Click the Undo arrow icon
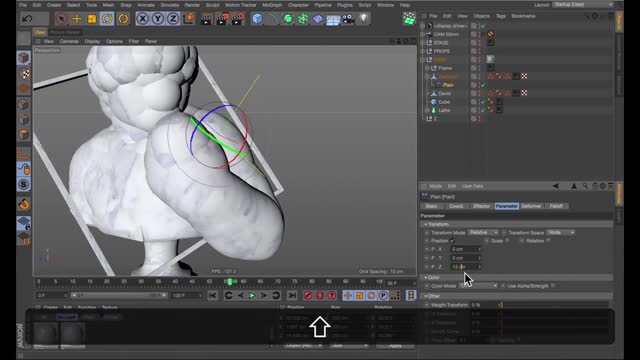This screenshot has width=640, height=360. click(27, 19)
